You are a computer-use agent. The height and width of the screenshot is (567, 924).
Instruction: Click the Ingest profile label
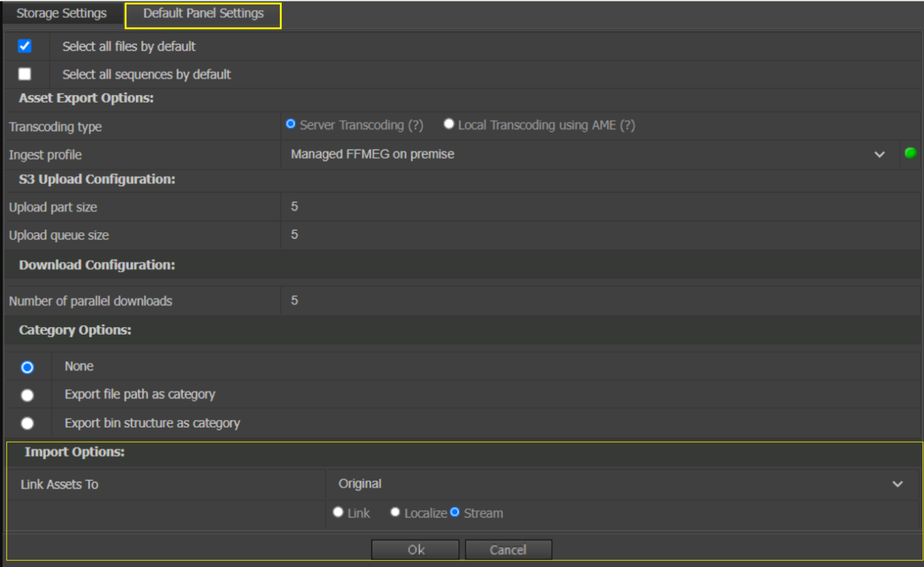pos(45,155)
